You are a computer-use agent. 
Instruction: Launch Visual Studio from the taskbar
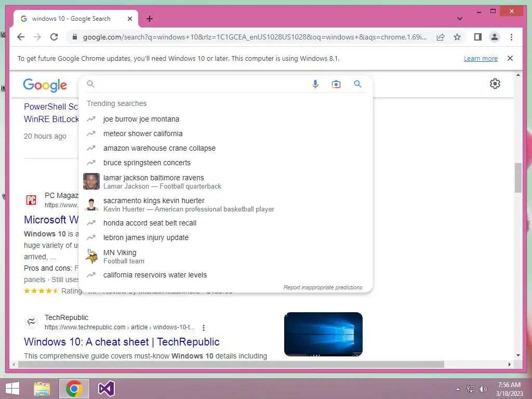[106, 389]
